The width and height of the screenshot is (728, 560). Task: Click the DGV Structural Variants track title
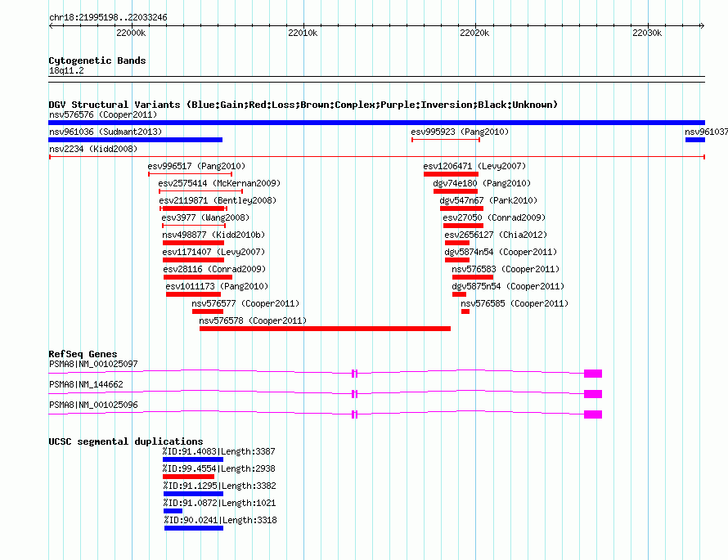[303, 105]
